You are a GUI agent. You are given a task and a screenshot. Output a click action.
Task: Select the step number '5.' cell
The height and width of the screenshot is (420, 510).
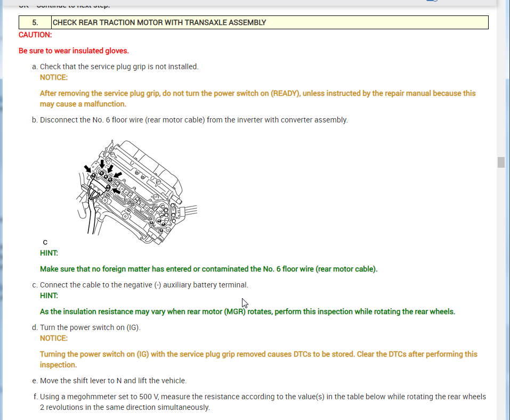click(35, 22)
